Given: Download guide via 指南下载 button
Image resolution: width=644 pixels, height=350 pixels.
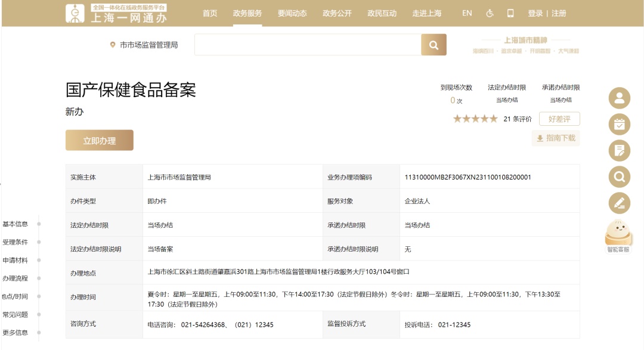Looking at the screenshot, I should coord(556,138).
